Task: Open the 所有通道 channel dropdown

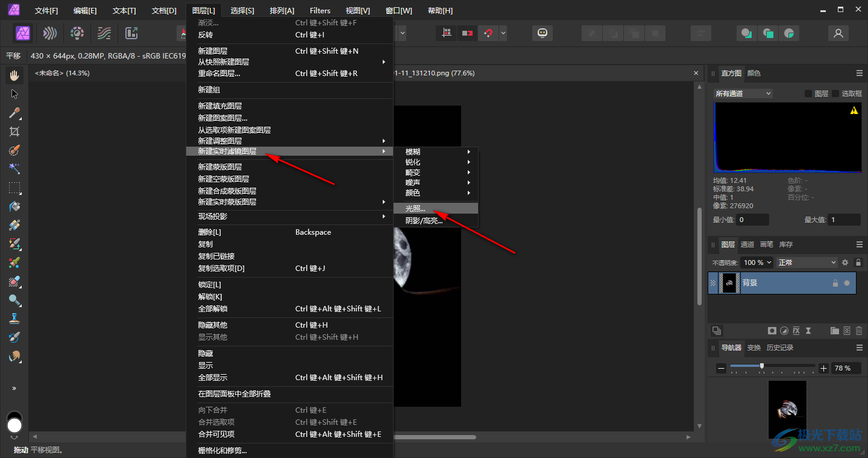Action: [743, 94]
